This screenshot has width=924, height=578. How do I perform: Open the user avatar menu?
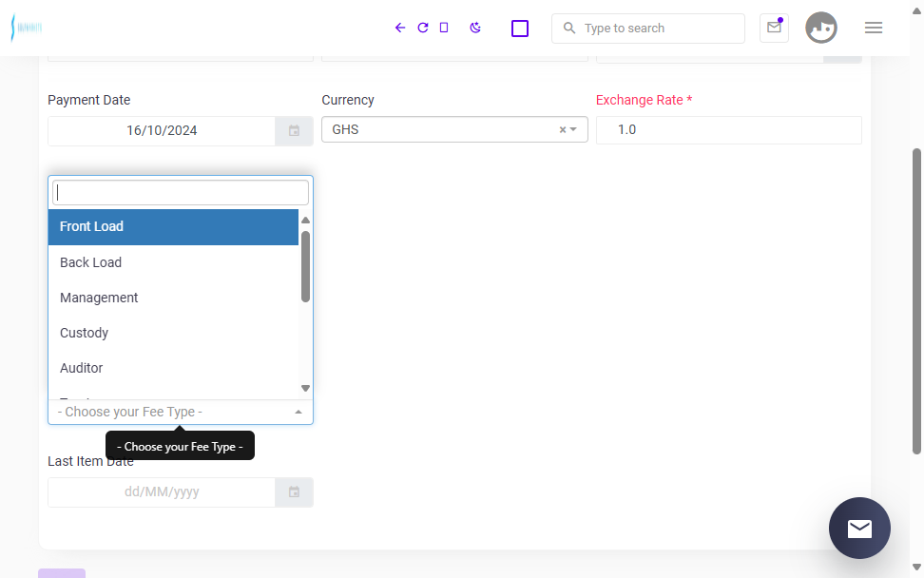(x=821, y=28)
